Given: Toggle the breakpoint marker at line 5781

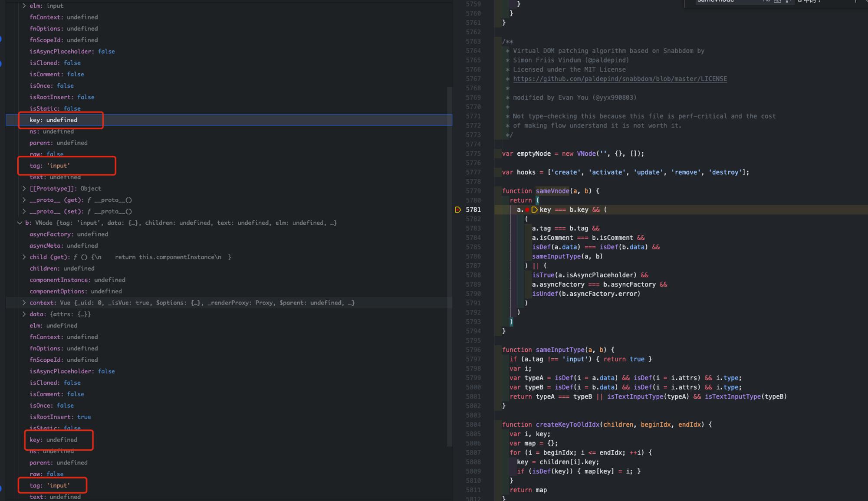Looking at the screenshot, I should click(x=458, y=210).
